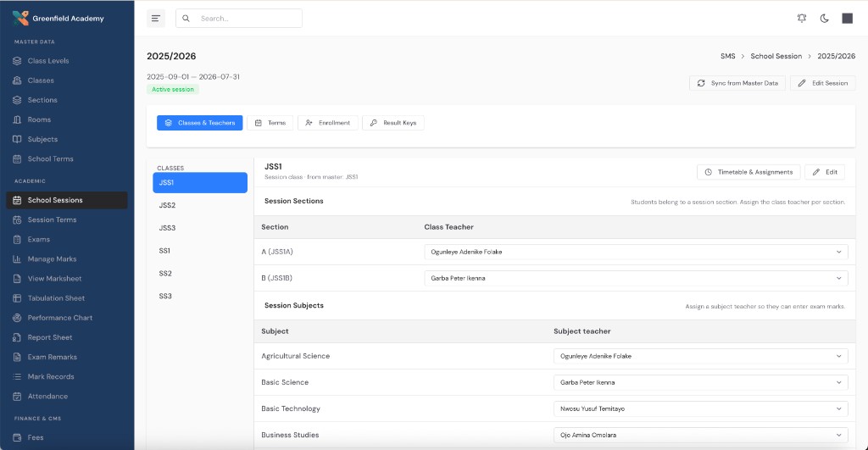868x450 pixels.
Task: Click the Exams clipboard icon
Action: (17, 240)
